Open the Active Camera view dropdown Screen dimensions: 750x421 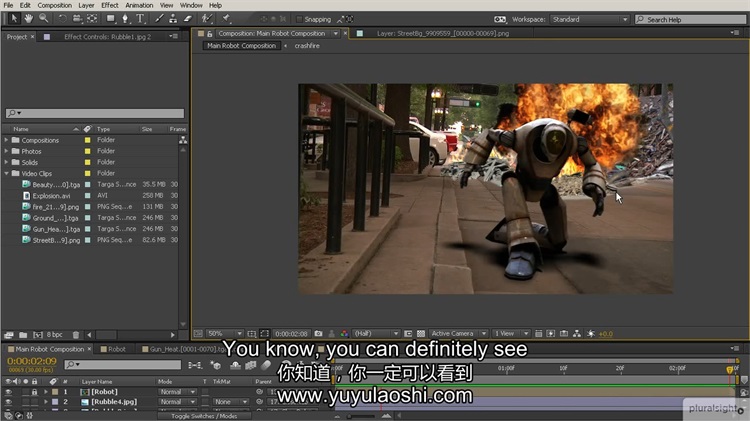(x=458, y=333)
